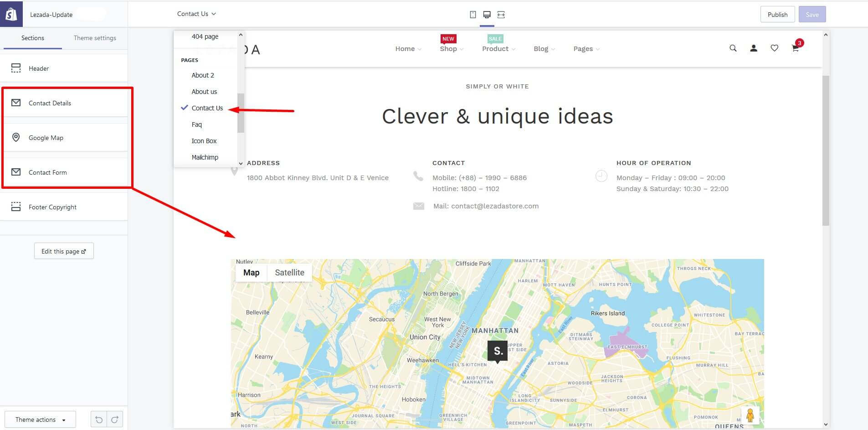Open the Header section
868x430 pixels.
pyautogui.click(x=64, y=68)
